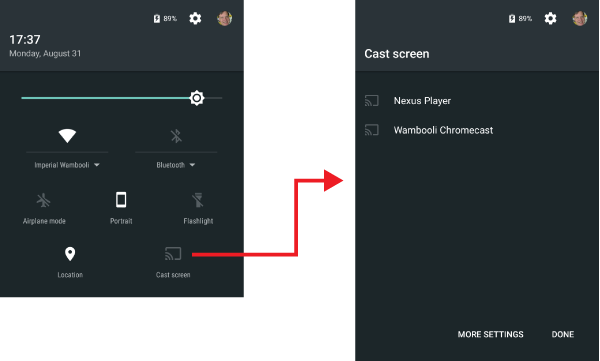Open Cast screen tile
Viewport: 600px width, 361px height.
point(173,262)
